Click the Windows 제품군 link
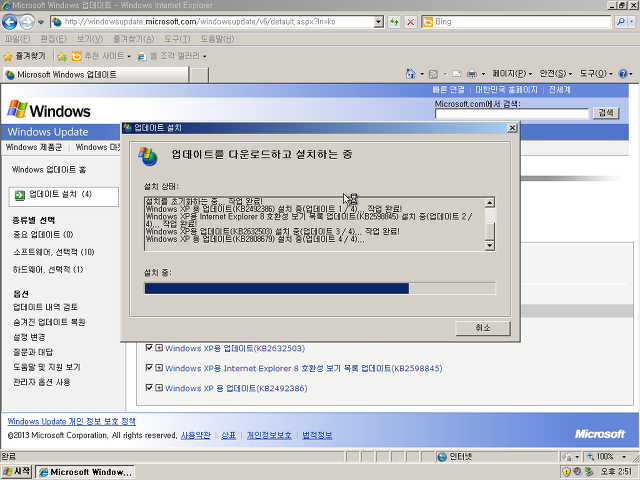The image size is (640, 480). 34,147
